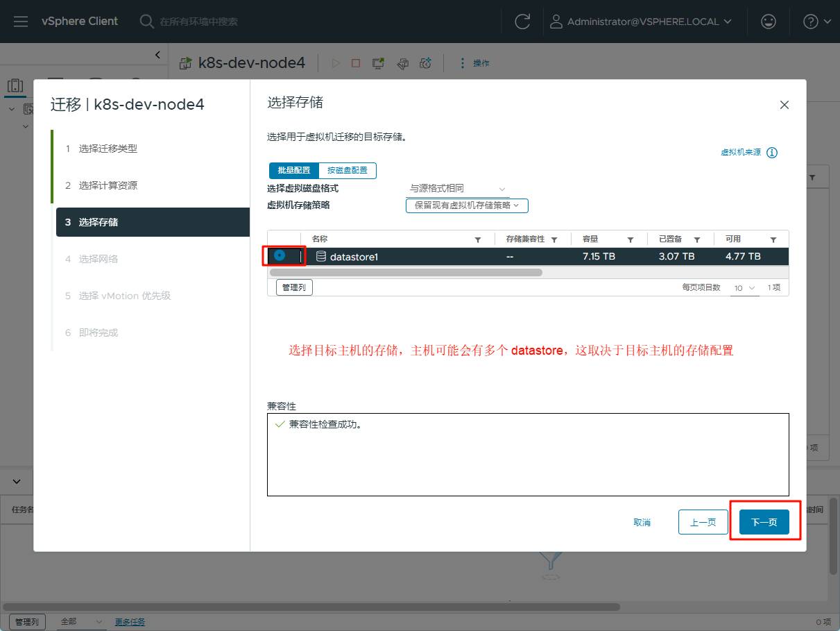Click the 上一页 button
This screenshot has height=631, width=840.
coord(703,522)
